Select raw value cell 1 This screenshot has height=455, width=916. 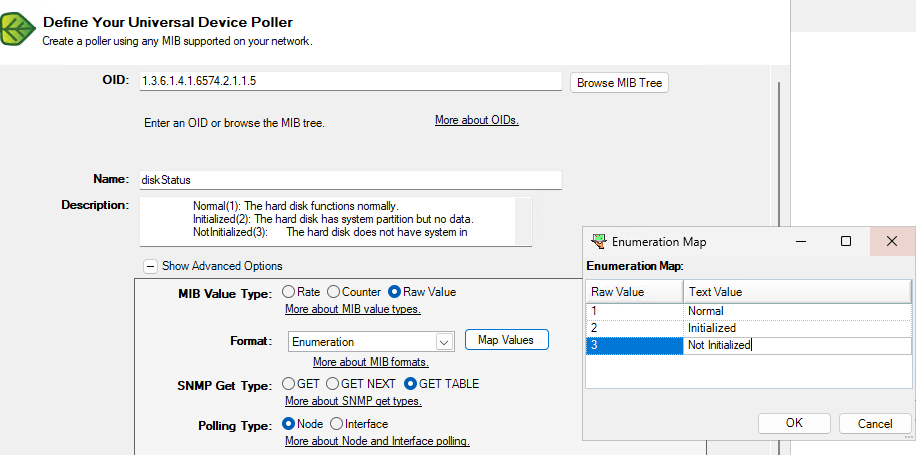(635, 311)
